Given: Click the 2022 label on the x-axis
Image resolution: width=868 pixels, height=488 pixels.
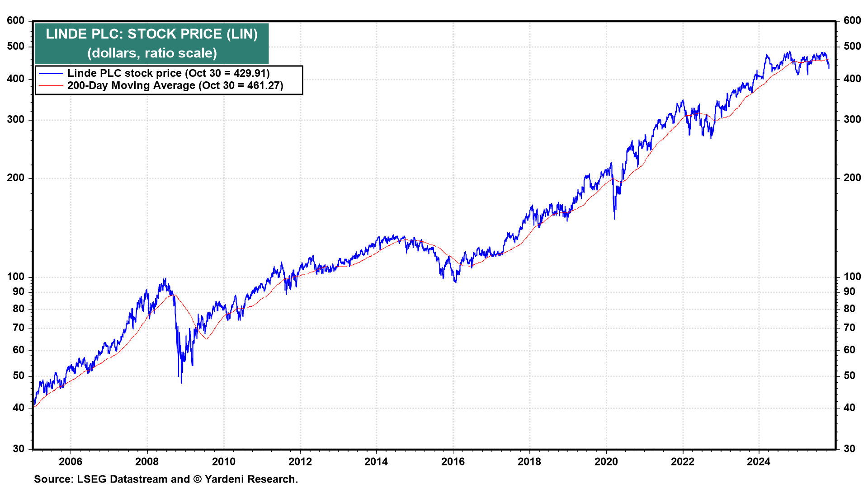Looking at the screenshot, I should click(682, 461).
